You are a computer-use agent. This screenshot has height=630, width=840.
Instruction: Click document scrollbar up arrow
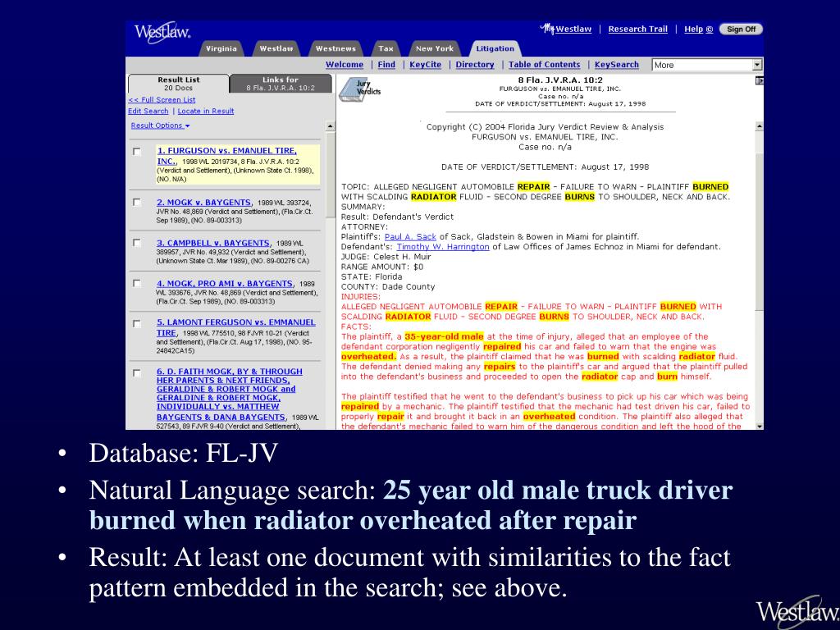tap(759, 126)
